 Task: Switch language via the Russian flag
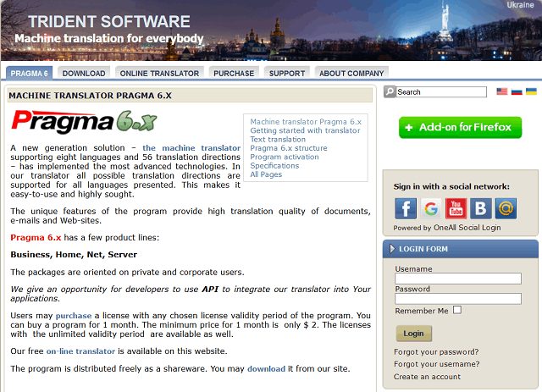click(517, 91)
